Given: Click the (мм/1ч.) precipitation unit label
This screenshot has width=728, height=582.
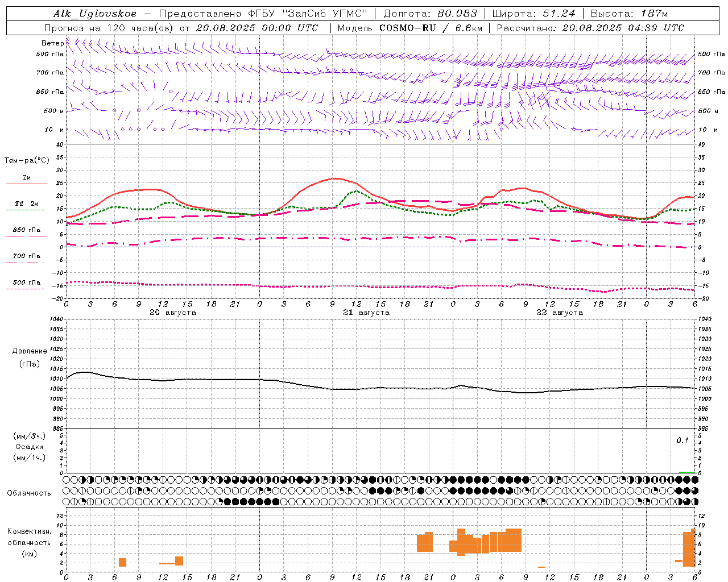Looking at the screenshot, I should click(x=30, y=458).
